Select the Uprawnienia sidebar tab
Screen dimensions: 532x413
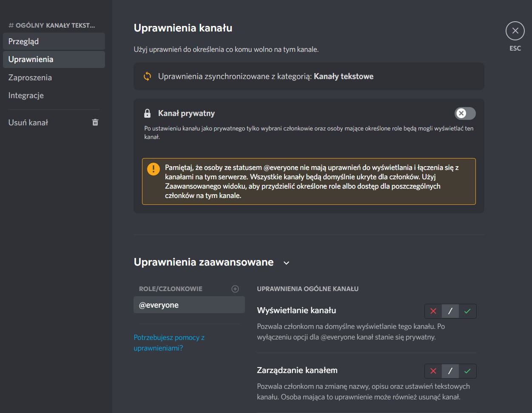[54, 59]
